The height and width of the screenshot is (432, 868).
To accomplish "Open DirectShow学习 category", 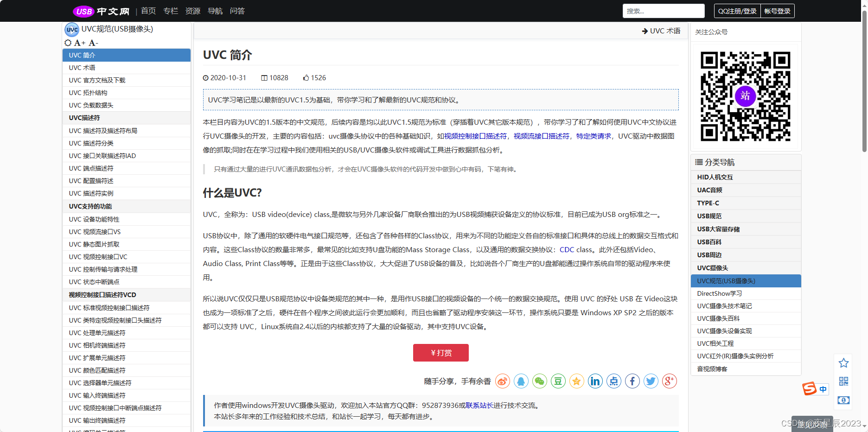I will click(x=746, y=293).
